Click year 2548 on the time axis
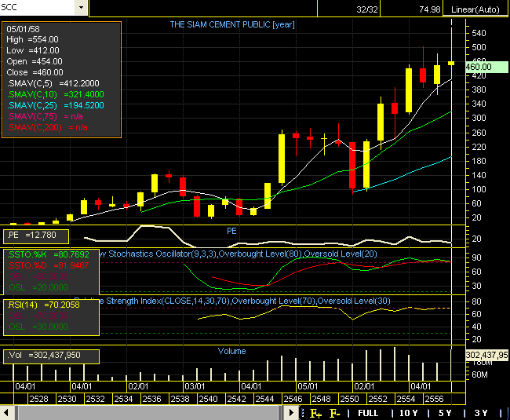 pyautogui.click(x=322, y=399)
